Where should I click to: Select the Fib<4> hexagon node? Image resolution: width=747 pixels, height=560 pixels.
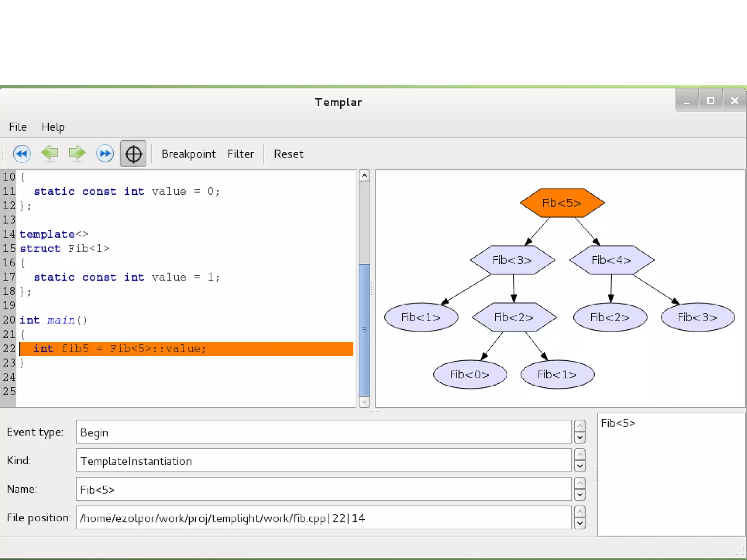pyautogui.click(x=611, y=260)
